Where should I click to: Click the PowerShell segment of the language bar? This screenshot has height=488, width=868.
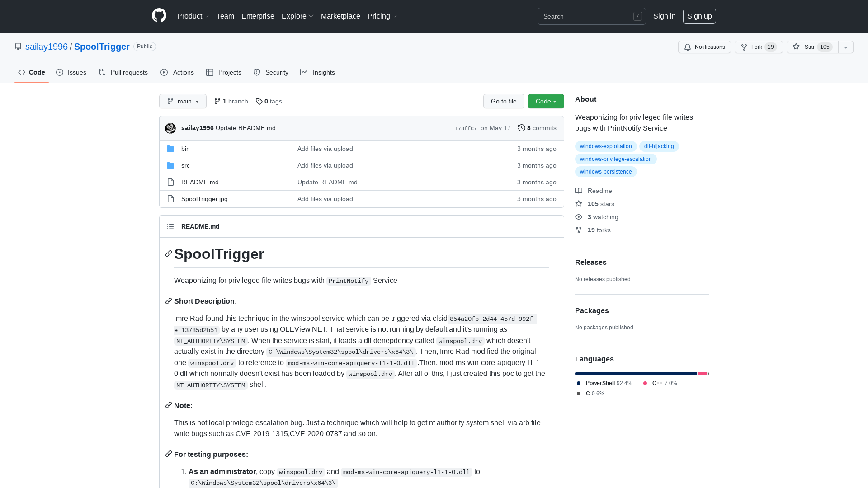coord(636,374)
